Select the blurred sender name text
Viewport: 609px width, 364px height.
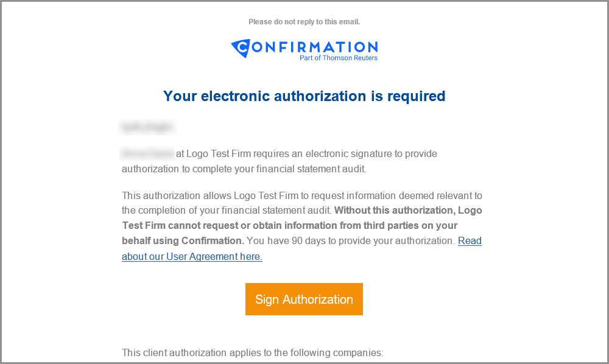[x=146, y=153]
